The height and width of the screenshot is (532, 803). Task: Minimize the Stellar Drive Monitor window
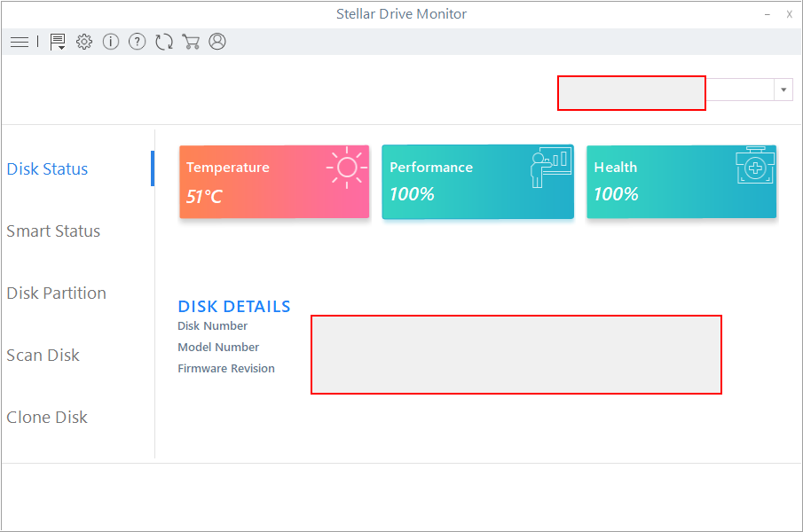(x=768, y=15)
